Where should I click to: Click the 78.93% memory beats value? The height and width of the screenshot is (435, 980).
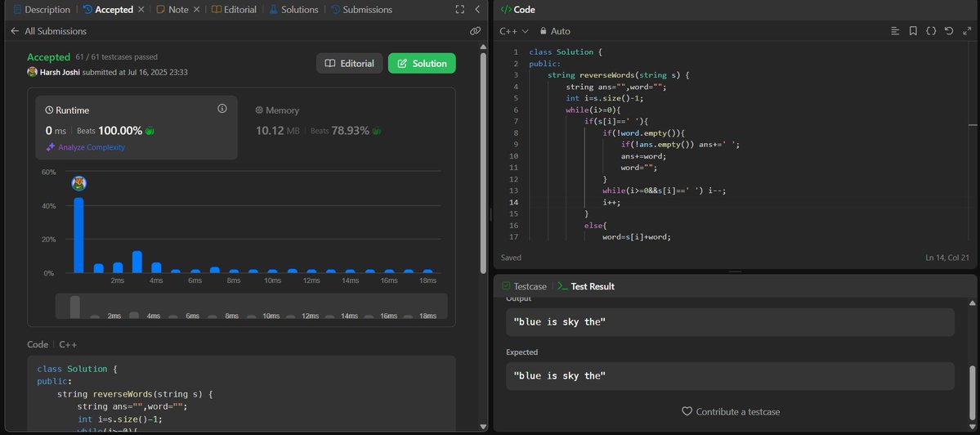click(x=350, y=131)
